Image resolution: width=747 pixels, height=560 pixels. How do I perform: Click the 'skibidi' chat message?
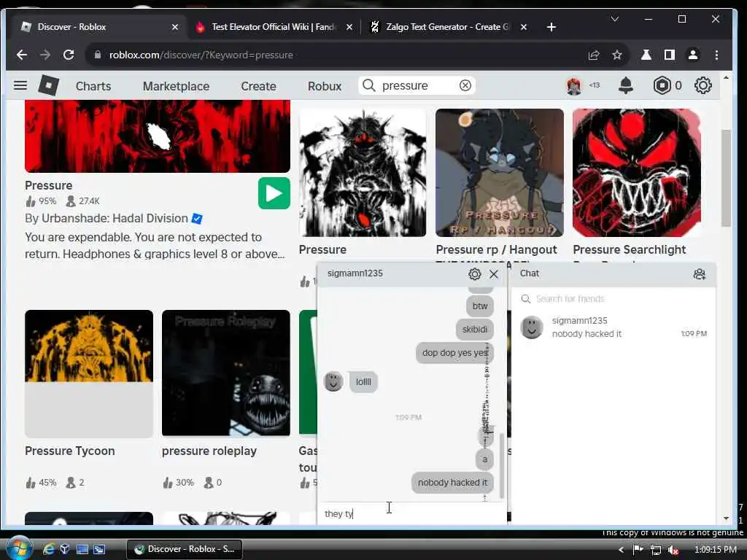click(x=474, y=329)
